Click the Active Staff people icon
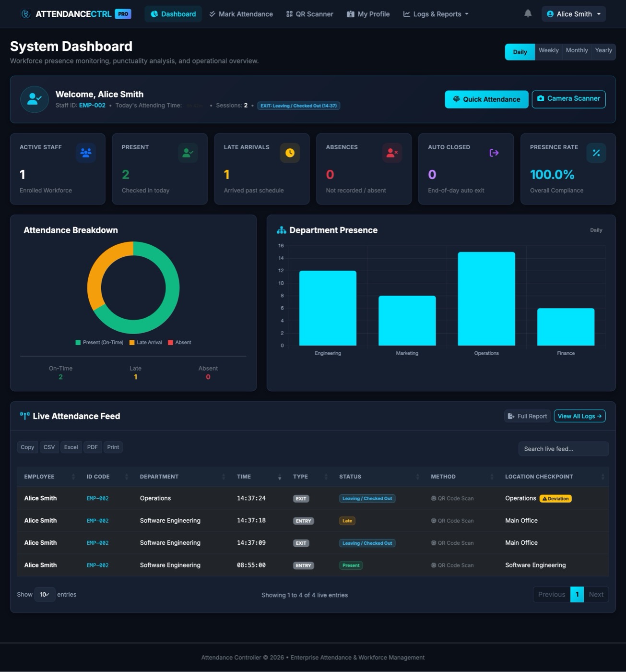 (86, 153)
